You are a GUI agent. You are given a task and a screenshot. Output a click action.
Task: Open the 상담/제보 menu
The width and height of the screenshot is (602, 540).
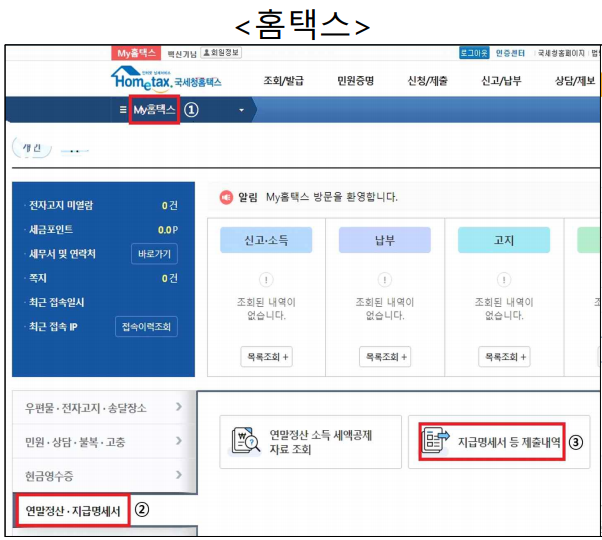point(575,81)
